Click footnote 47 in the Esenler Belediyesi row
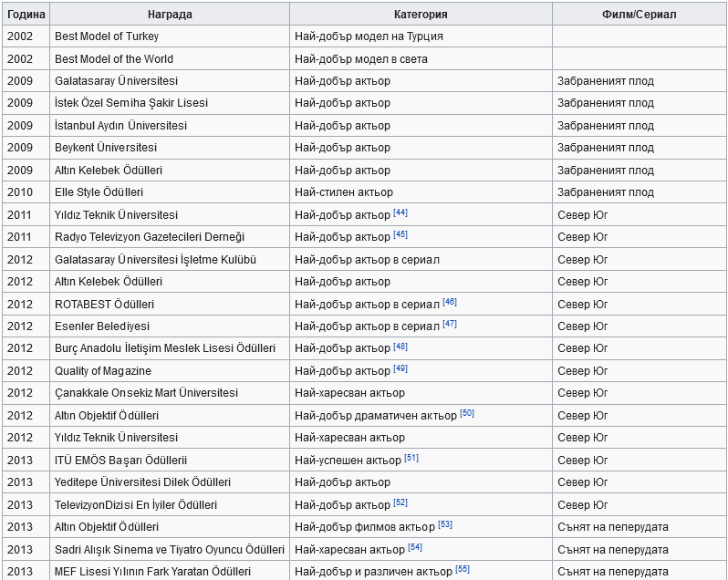The image size is (728, 580). point(450,325)
